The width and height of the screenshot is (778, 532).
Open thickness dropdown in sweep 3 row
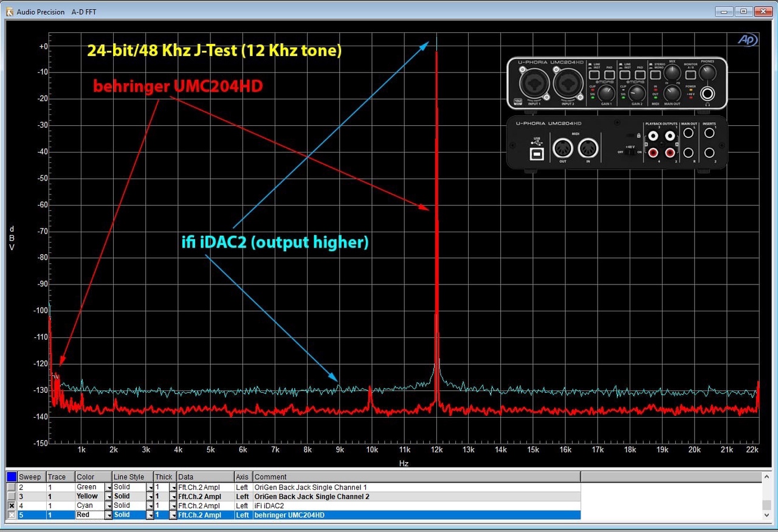click(173, 497)
